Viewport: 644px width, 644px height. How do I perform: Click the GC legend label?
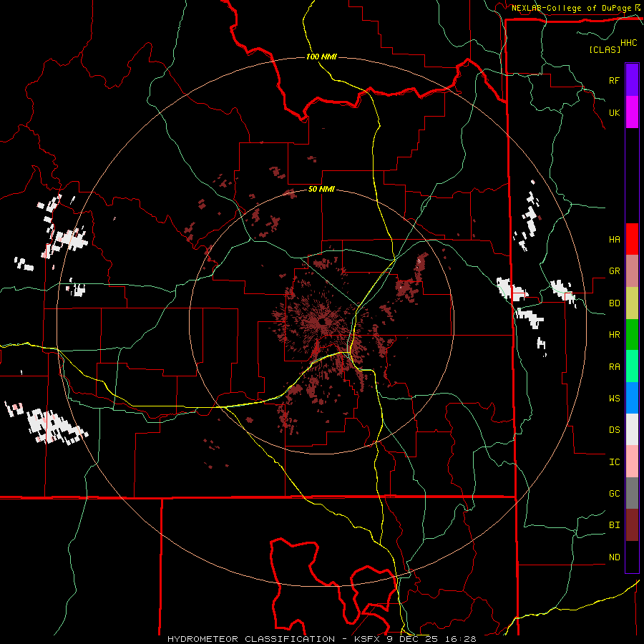(x=614, y=493)
